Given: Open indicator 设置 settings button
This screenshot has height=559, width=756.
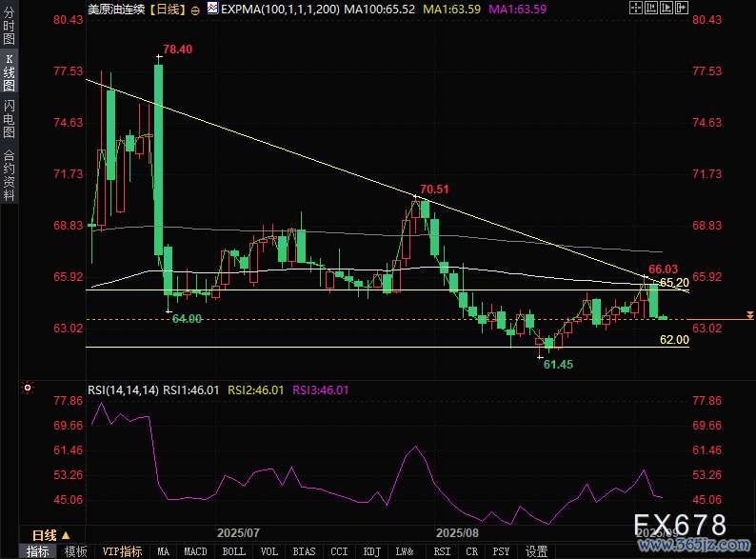Looking at the screenshot, I should click(536, 551).
